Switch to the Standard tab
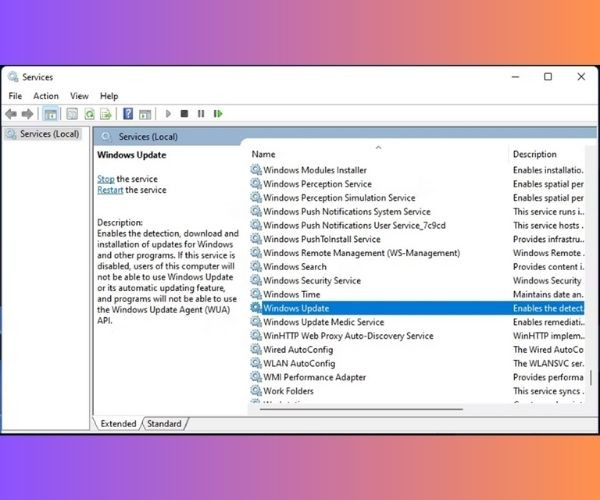Screen dimensions: 600x500 [165, 423]
